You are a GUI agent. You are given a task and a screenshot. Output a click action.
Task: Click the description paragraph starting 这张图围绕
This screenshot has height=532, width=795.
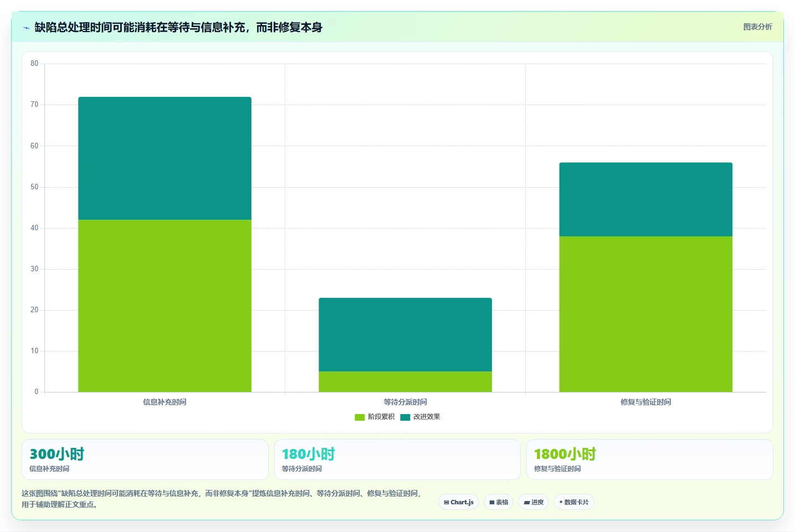(222, 499)
